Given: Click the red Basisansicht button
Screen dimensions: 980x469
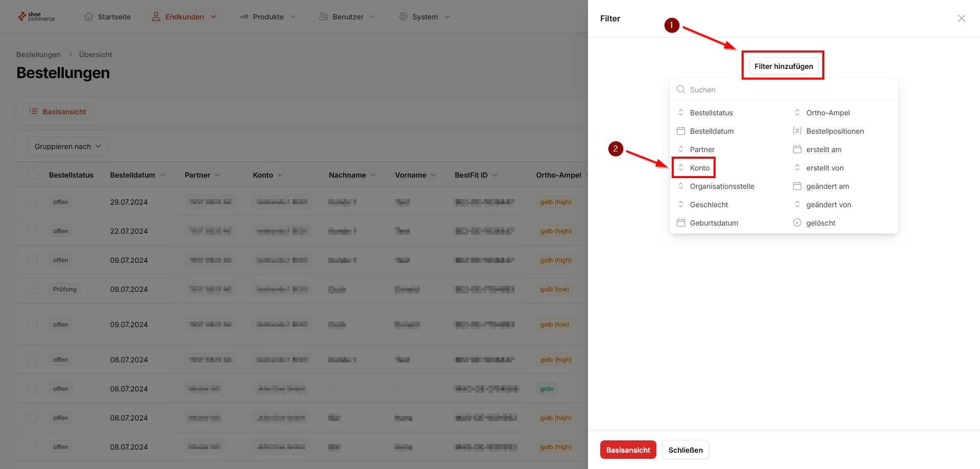Looking at the screenshot, I should click(628, 450).
